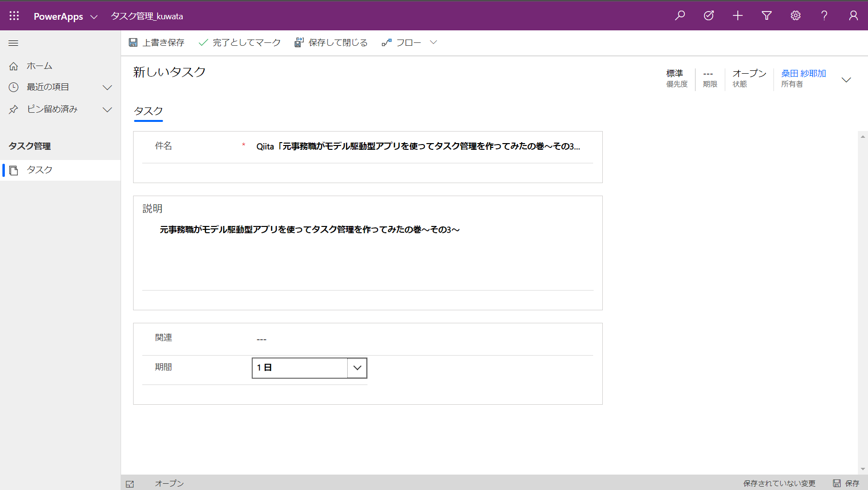Click the 標準 priority value in header

pyautogui.click(x=675, y=73)
